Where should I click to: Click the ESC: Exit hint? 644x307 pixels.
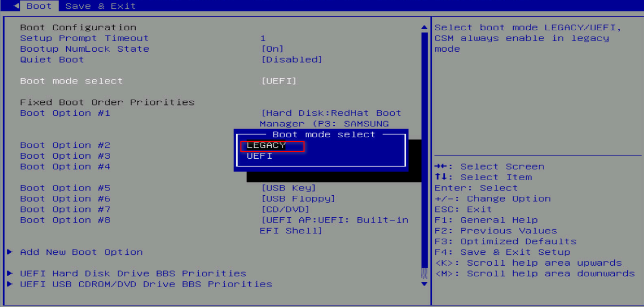click(464, 209)
